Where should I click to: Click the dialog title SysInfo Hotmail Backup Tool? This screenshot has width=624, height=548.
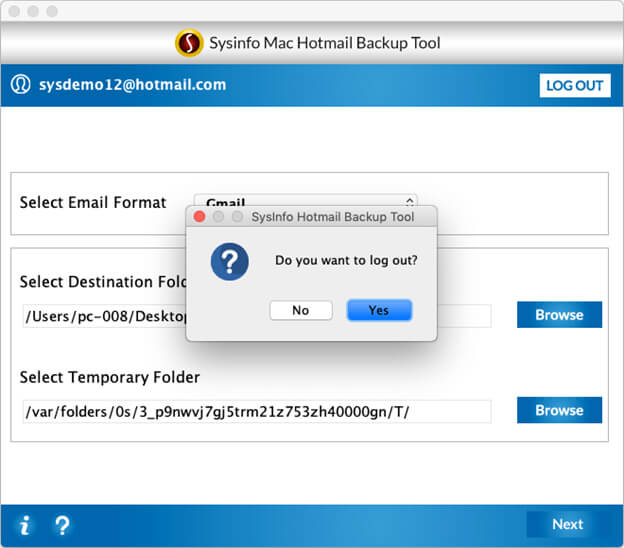pyautogui.click(x=333, y=217)
